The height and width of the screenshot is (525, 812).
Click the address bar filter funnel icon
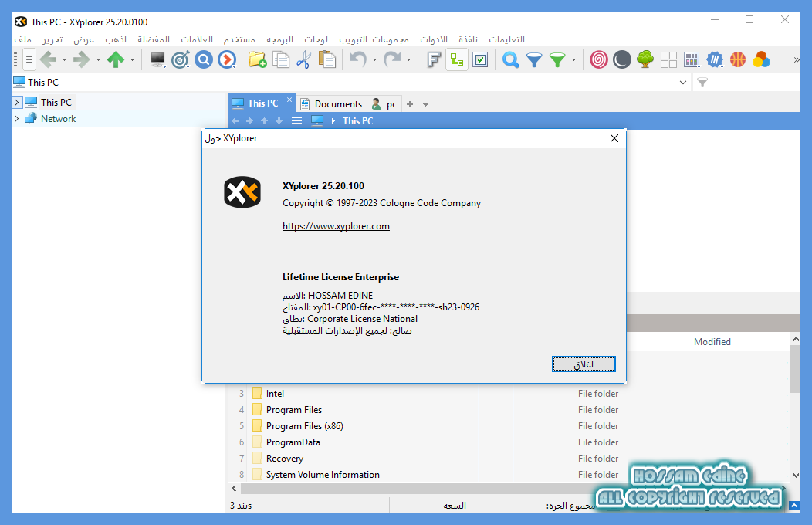click(x=702, y=83)
